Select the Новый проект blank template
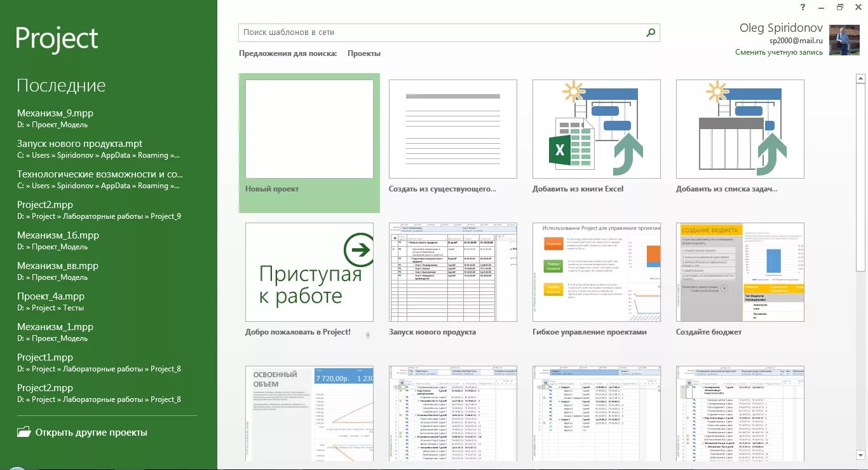Screen dimensions: 868x470 (309, 142)
